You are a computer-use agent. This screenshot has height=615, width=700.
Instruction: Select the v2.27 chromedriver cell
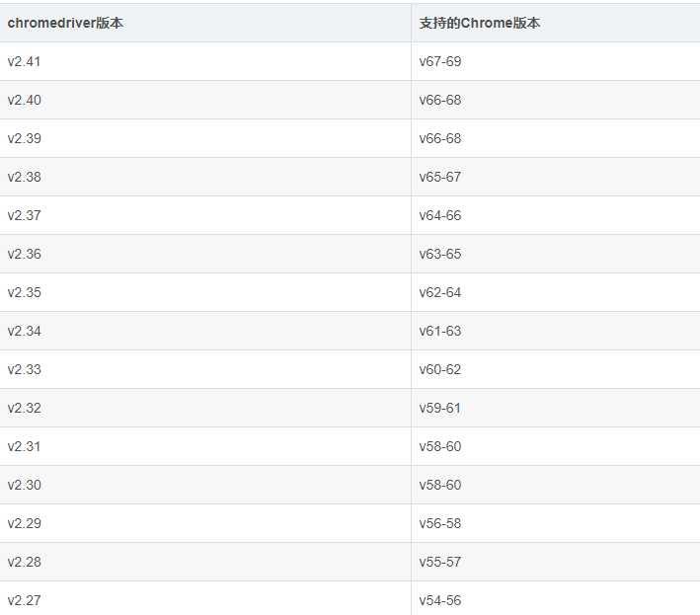pyautogui.click(x=205, y=598)
